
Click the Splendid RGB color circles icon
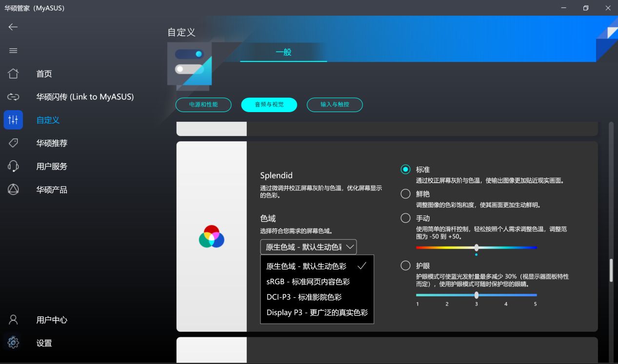click(211, 237)
